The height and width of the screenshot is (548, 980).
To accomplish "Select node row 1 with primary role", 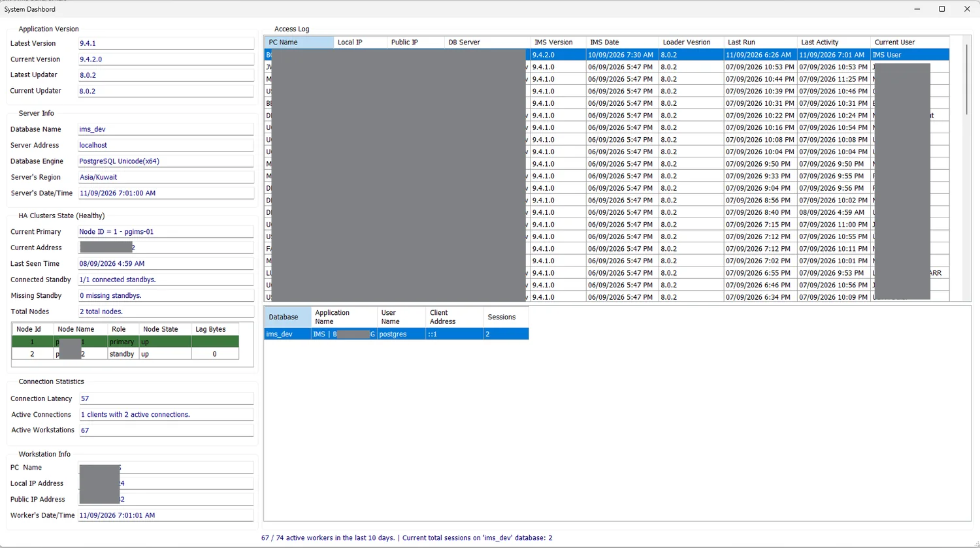I will pyautogui.click(x=125, y=342).
